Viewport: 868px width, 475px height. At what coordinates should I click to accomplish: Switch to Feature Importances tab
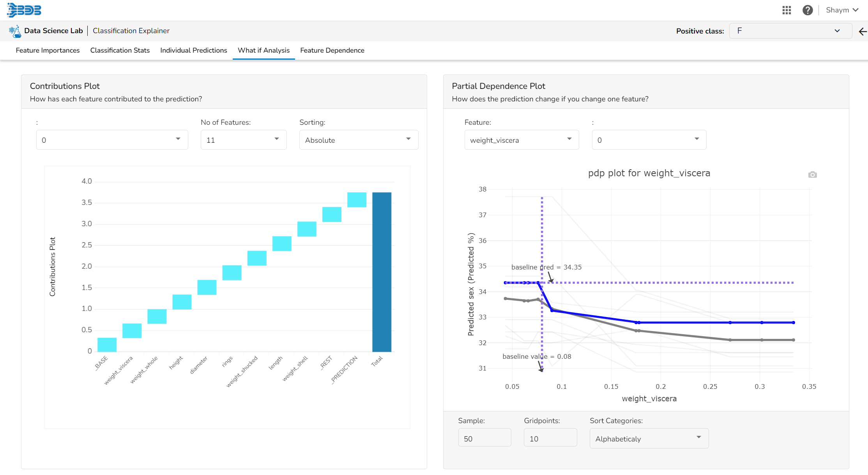48,50
